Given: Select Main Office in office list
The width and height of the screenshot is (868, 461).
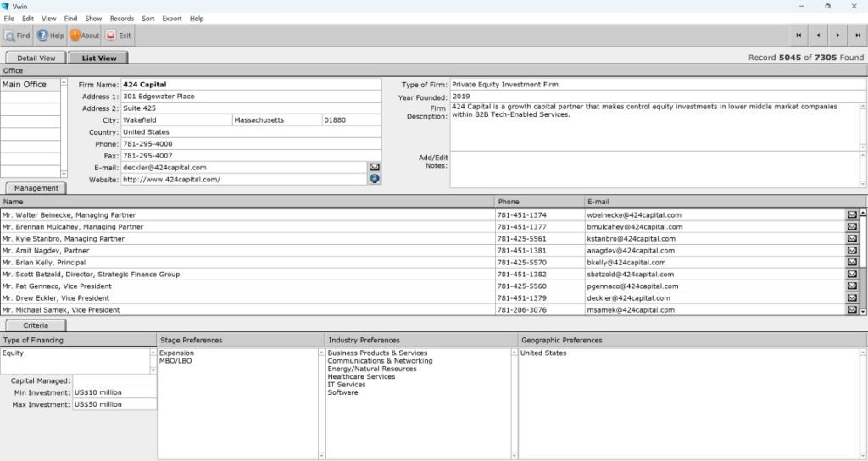Looking at the screenshot, I should tap(30, 85).
